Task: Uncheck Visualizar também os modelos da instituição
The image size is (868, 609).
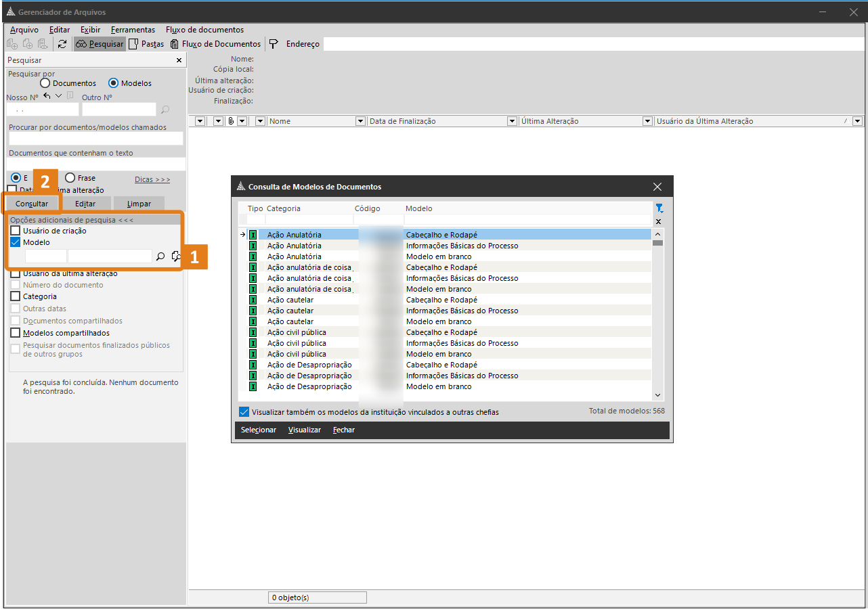Action: pyautogui.click(x=244, y=411)
